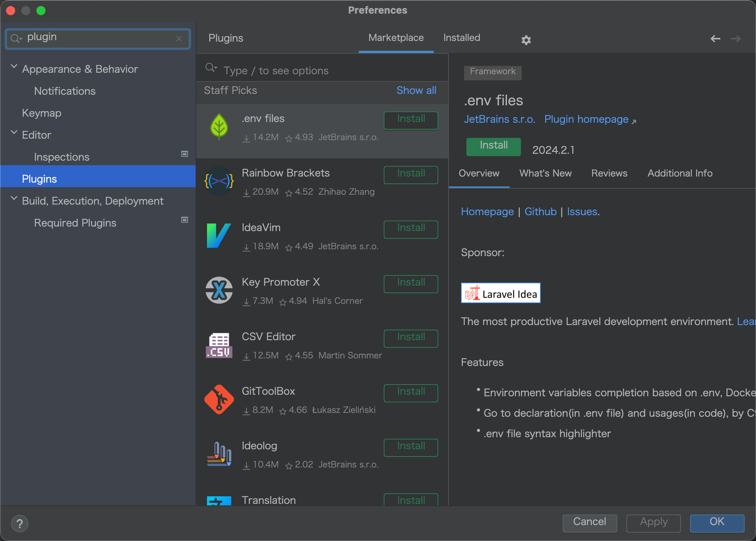Click the project-level icon beside Required Plugins

(x=185, y=220)
